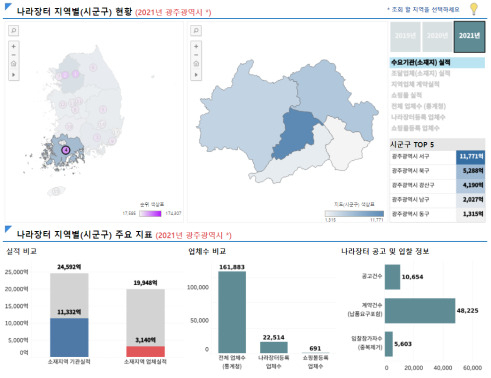Viewport: 491px width, 378px height.
Task: Click the 소재지역 기관실적 axis label
Action: pos(69,362)
